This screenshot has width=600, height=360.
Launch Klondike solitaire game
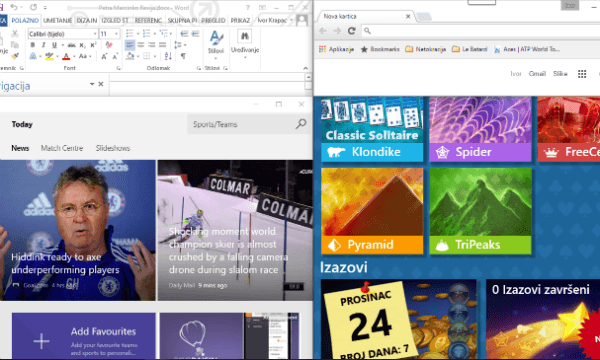pyautogui.click(x=372, y=129)
